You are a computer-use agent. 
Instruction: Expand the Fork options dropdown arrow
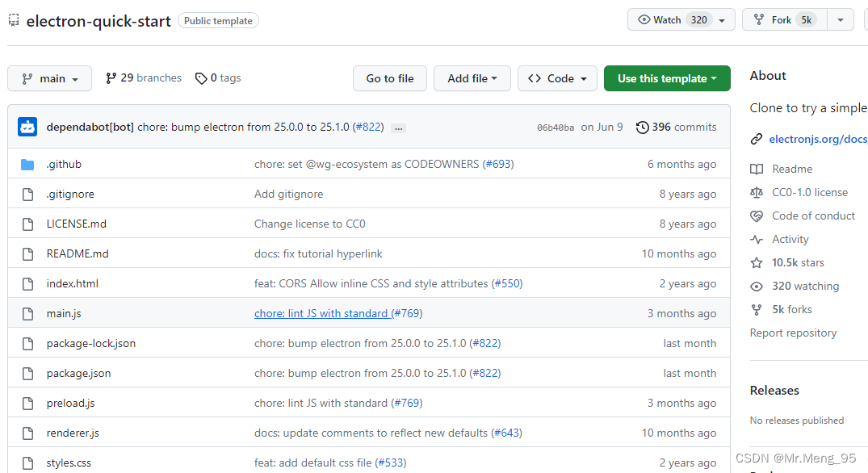[x=841, y=20]
